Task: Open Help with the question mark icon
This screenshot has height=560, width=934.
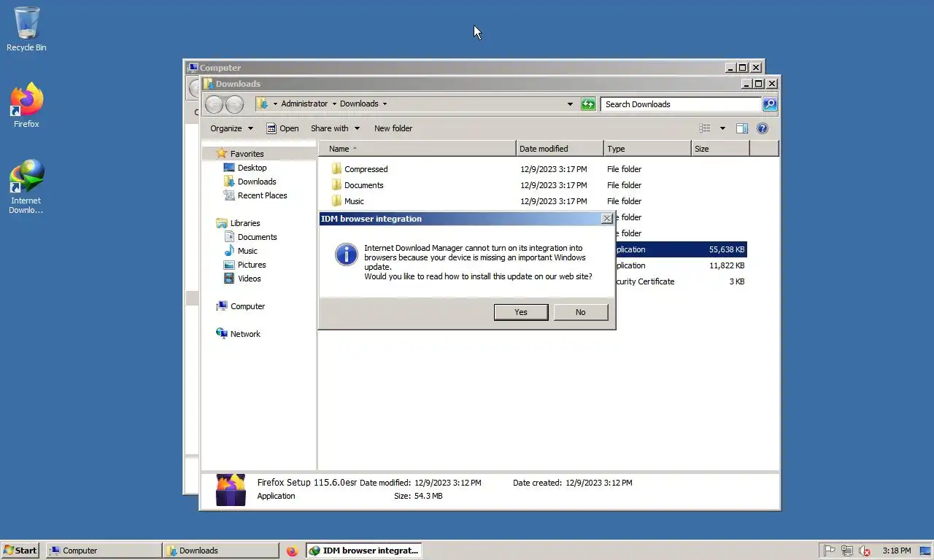Action: pyautogui.click(x=763, y=128)
